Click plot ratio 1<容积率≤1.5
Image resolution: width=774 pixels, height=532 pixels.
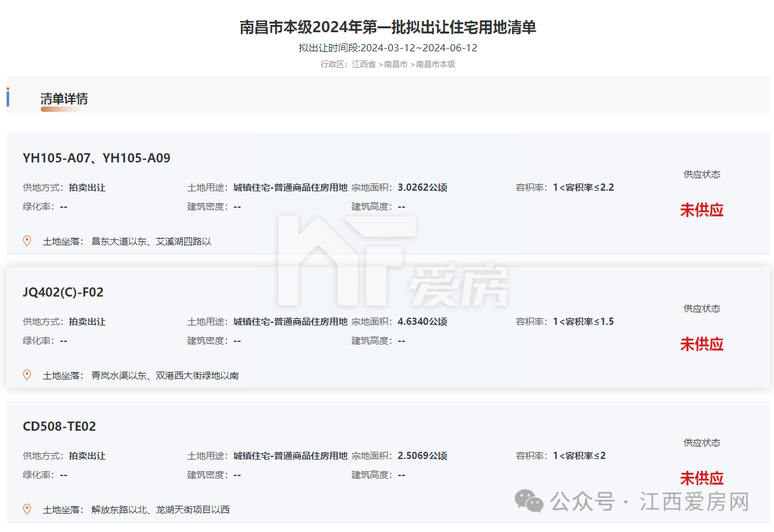[583, 322]
